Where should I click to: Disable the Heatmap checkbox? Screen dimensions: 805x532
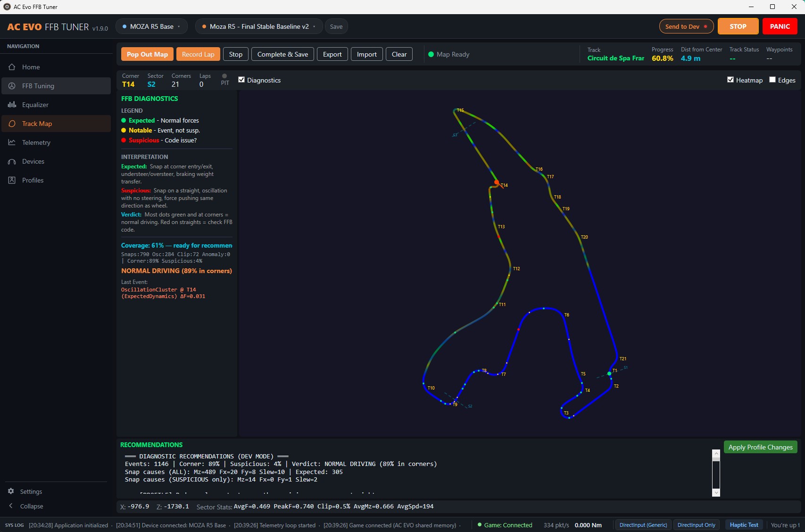click(x=730, y=80)
